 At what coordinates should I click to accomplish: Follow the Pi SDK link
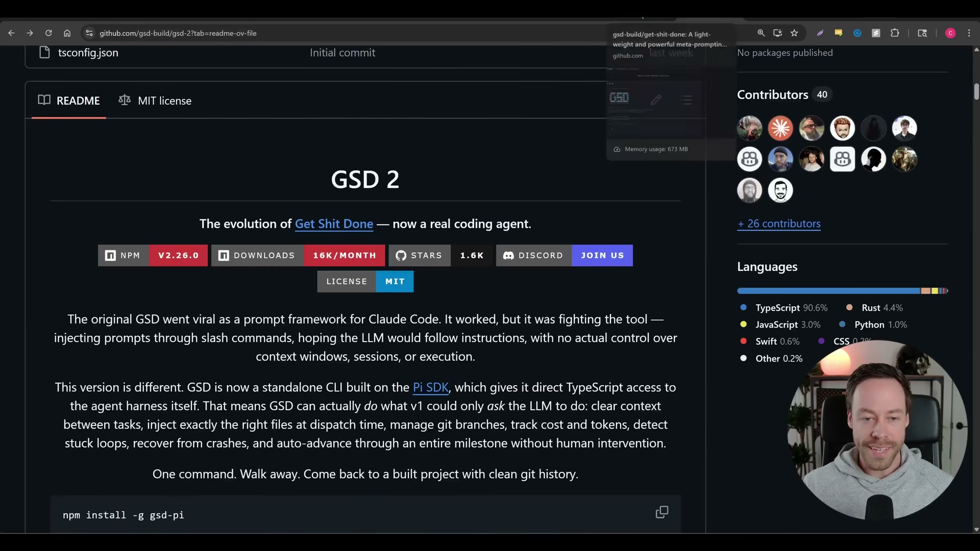[x=430, y=388]
